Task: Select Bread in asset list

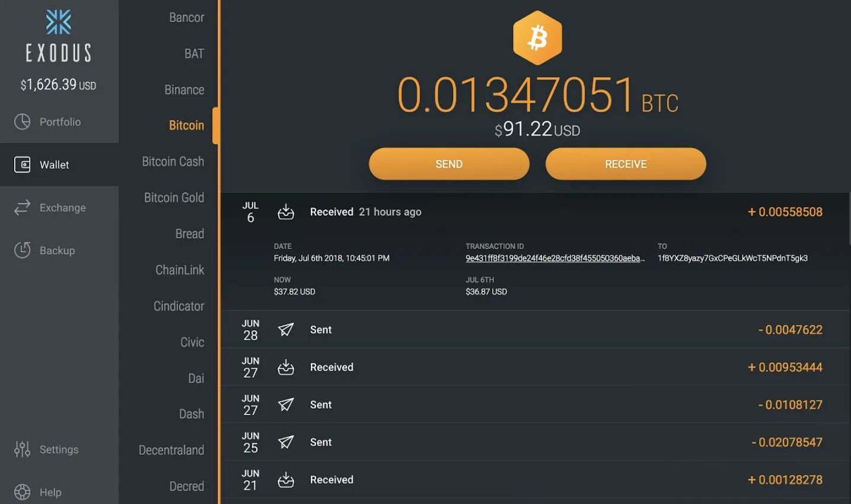Action: coord(190,234)
